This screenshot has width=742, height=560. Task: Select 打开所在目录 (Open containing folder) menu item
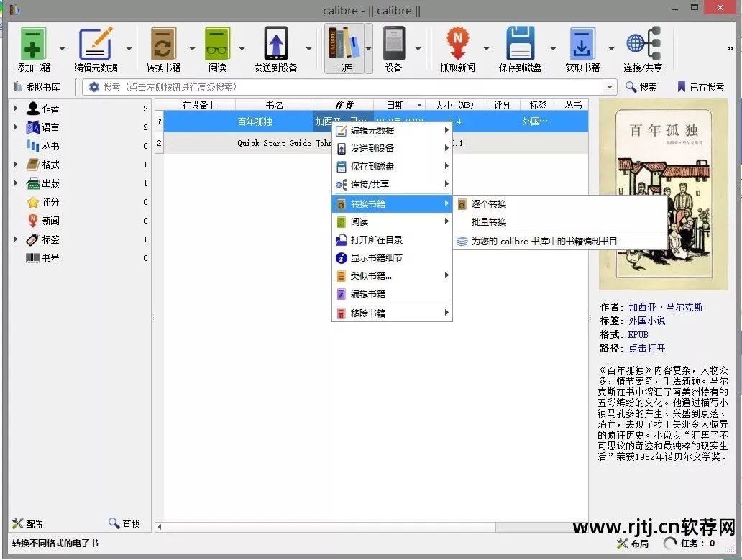coord(376,240)
